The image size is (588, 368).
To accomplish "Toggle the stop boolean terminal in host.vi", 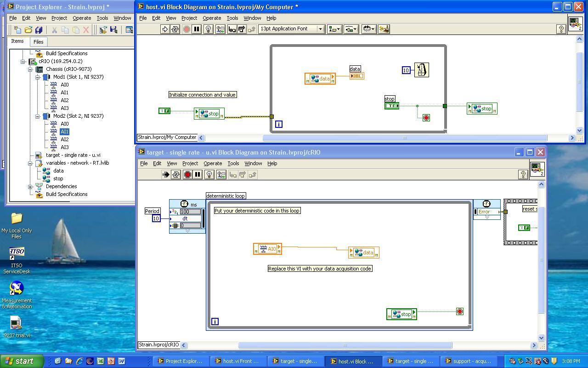I will pyautogui.click(x=392, y=106).
